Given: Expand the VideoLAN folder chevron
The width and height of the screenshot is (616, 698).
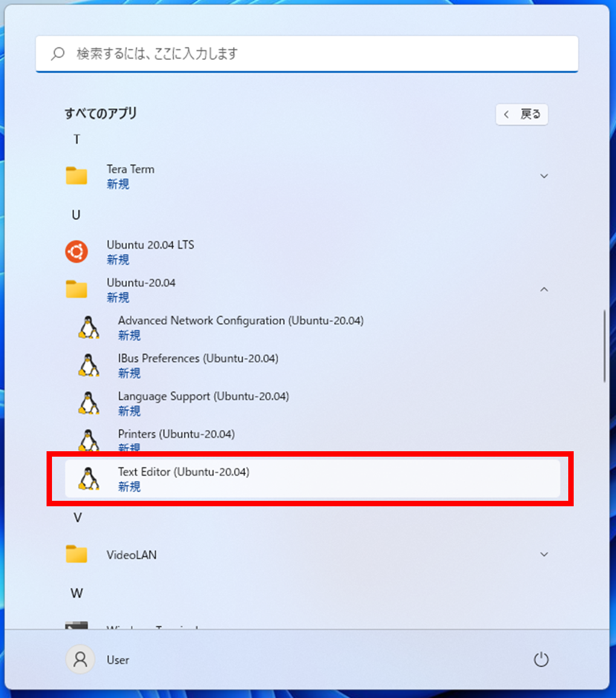Looking at the screenshot, I should coord(544,554).
